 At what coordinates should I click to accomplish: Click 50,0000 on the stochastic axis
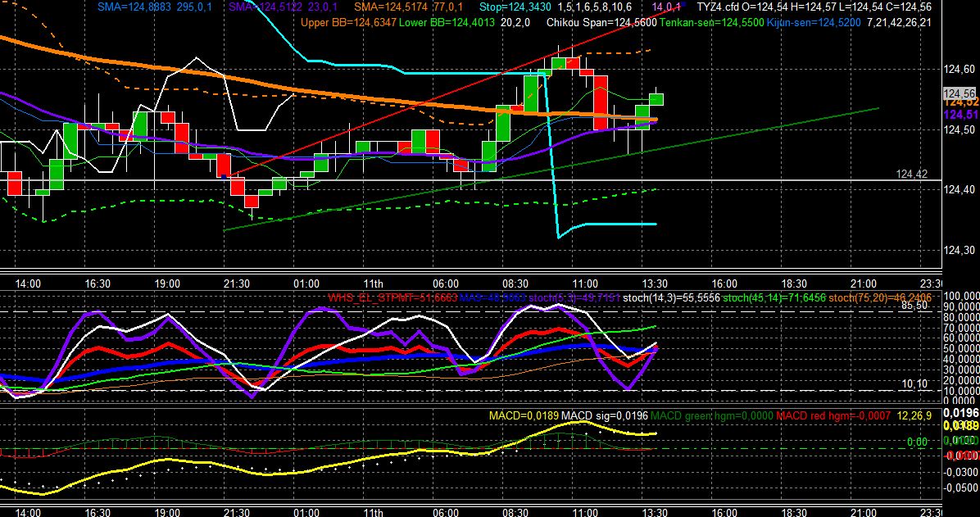pyautogui.click(x=960, y=348)
